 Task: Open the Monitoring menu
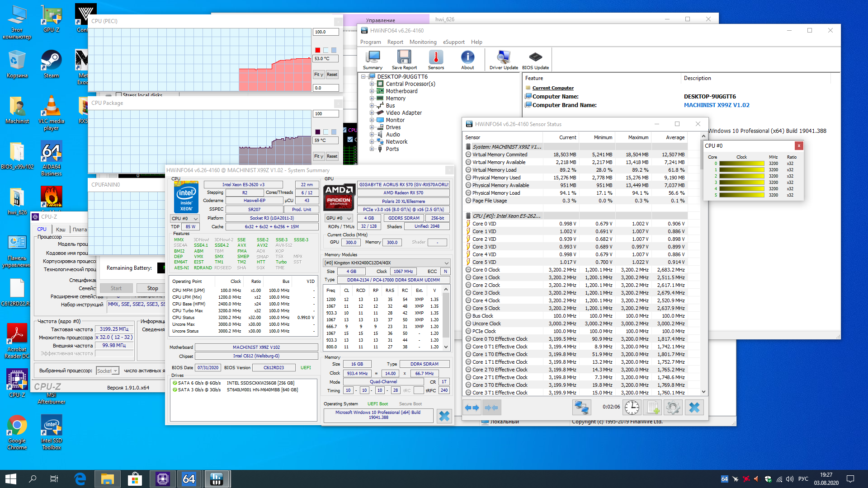coord(423,42)
